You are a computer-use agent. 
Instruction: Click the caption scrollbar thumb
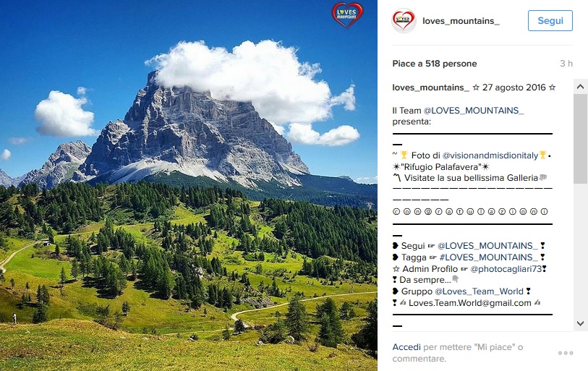(581, 138)
